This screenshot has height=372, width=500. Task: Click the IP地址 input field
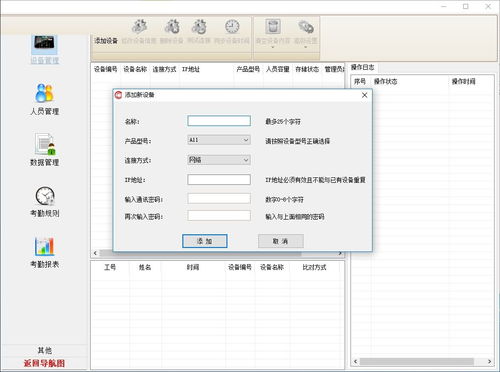point(219,179)
